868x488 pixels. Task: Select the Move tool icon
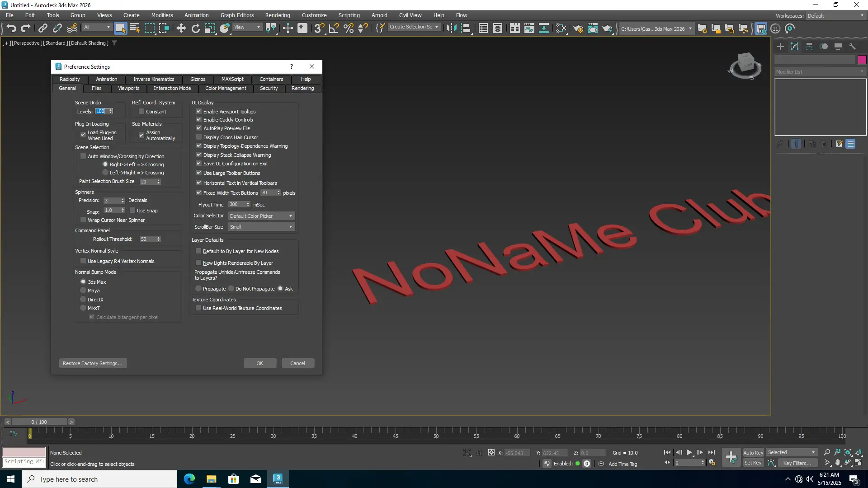(x=181, y=28)
